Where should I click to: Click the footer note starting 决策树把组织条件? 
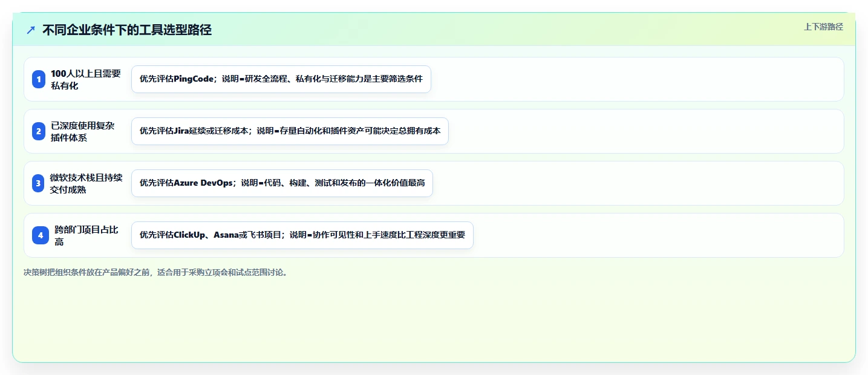pos(156,272)
